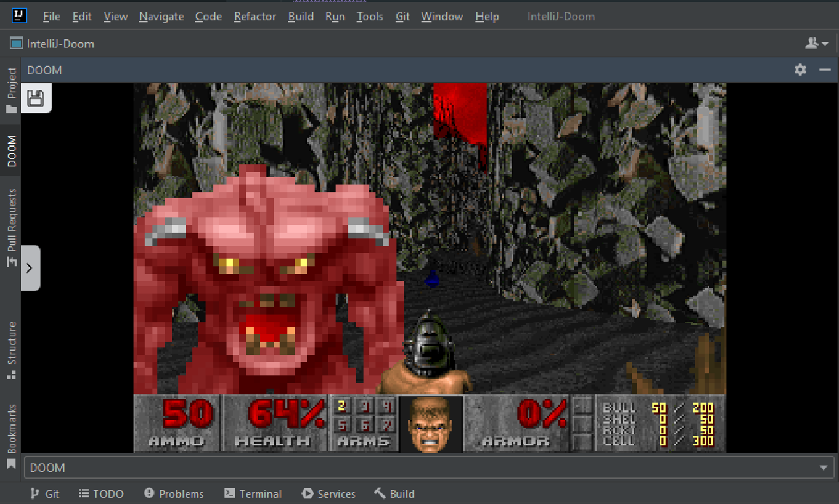Viewport: 839px width, 504px height.
Task: Open the Navigate menu
Action: 162,16
